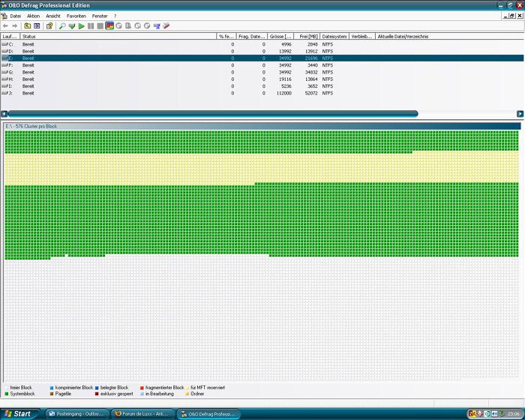Screen dimensions: 525x420
Task: Click free space value 13912
Action: click(x=311, y=51)
